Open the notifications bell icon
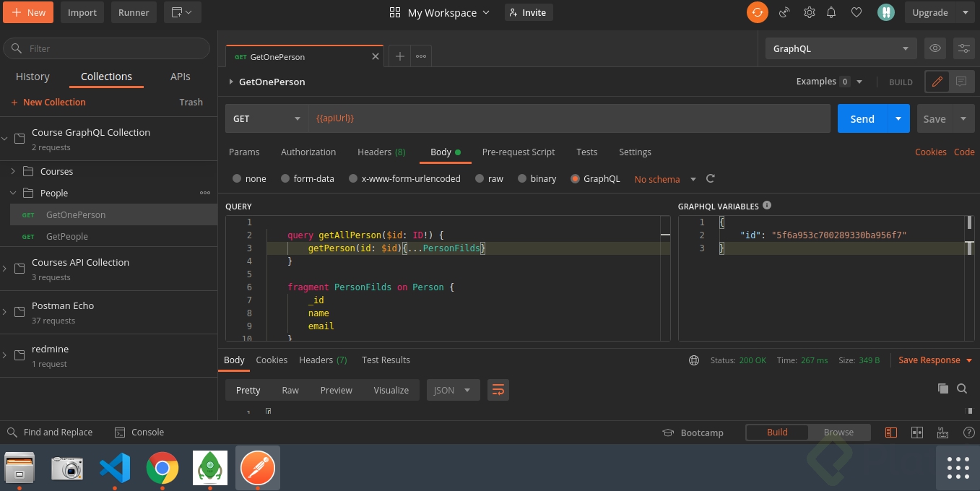The height and width of the screenshot is (491, 980). [x=831, y=12]
